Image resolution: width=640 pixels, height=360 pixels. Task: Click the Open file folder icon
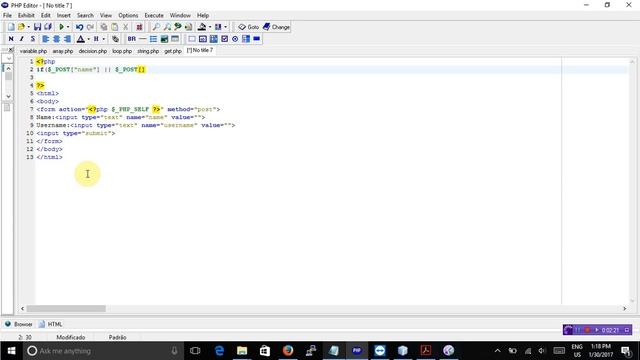click(21, 27)
